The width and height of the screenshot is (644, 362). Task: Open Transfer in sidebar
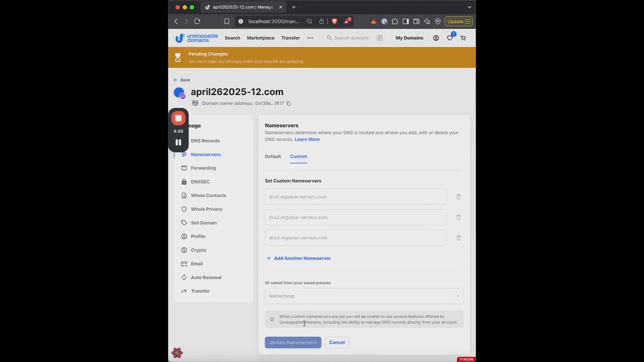pos(200,291)
